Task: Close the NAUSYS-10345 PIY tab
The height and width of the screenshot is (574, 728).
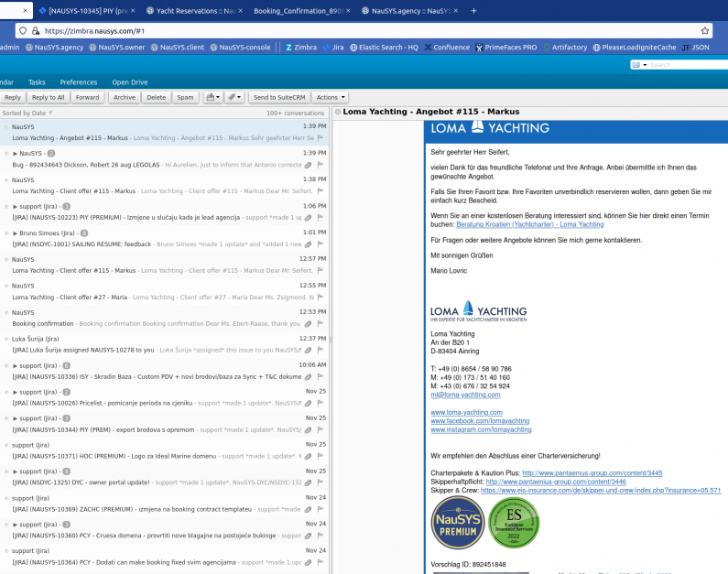Action: tap(133, 11)
